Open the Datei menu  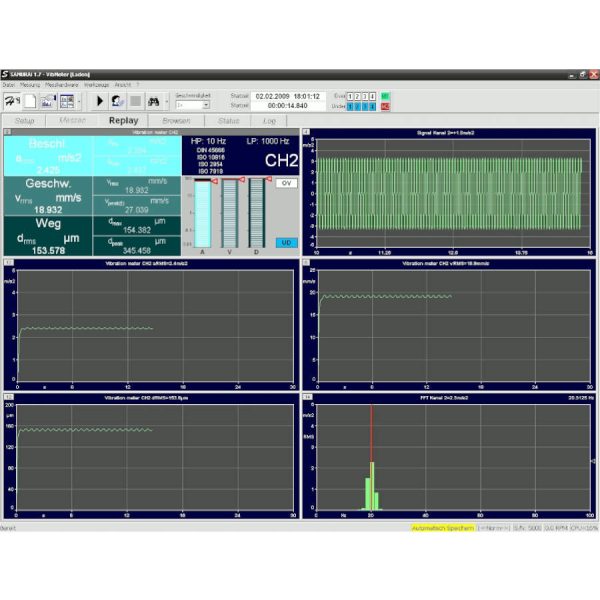click(x=8, y=85)
